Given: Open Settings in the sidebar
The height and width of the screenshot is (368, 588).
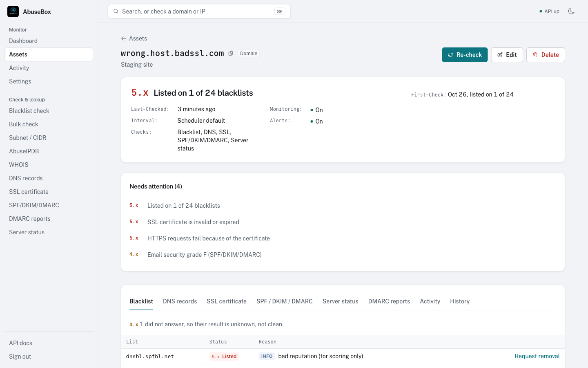Looking at the screenshot, I should coord(49,81).
